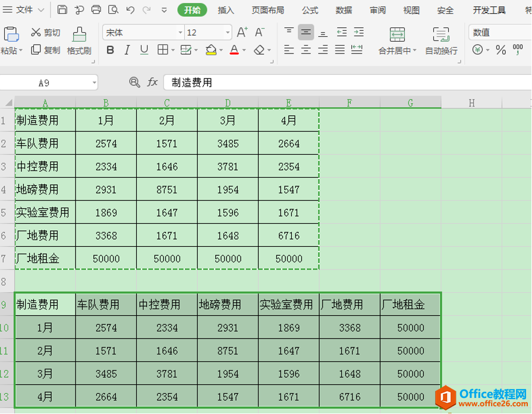Click the formula bar input field
This screenshot has height=414, width=532.
tap(347, 82)
